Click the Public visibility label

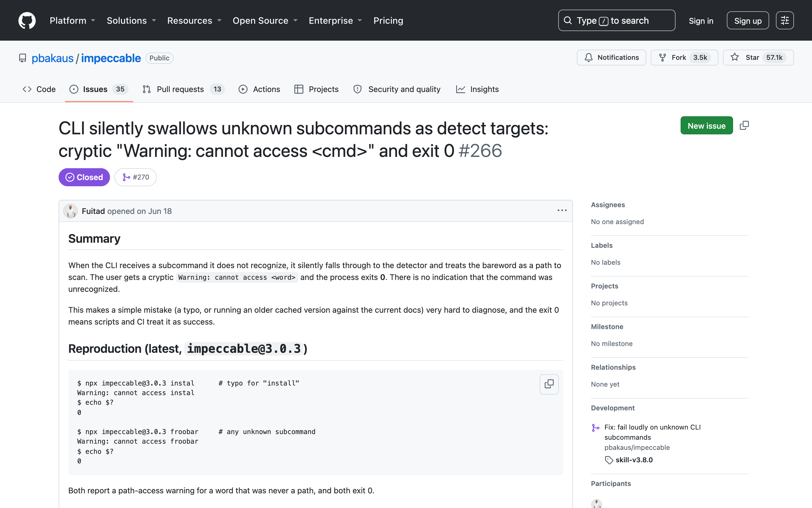pos(159,58)
